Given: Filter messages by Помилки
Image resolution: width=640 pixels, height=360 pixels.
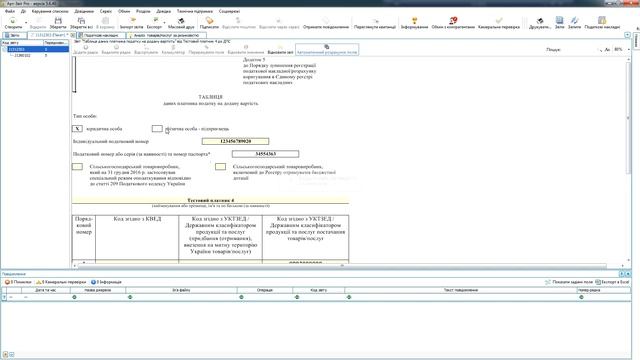Looking at the screenshot, I should (x=18, y=282).
